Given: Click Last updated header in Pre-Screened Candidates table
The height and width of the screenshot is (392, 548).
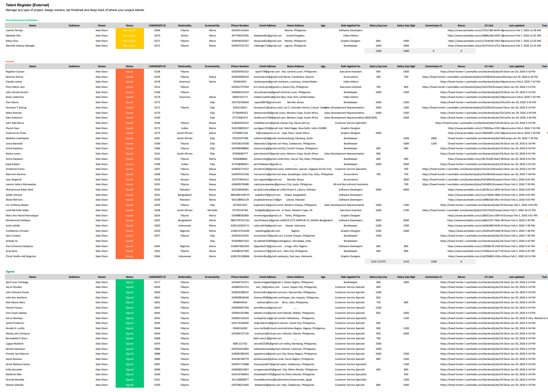Looking at the screenshot, I should tap(516, 25).
